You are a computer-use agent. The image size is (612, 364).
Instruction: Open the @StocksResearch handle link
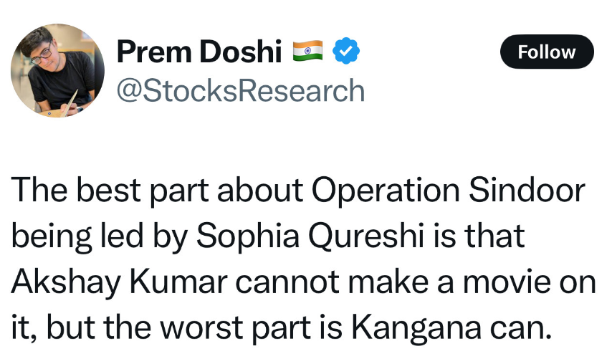241,90
